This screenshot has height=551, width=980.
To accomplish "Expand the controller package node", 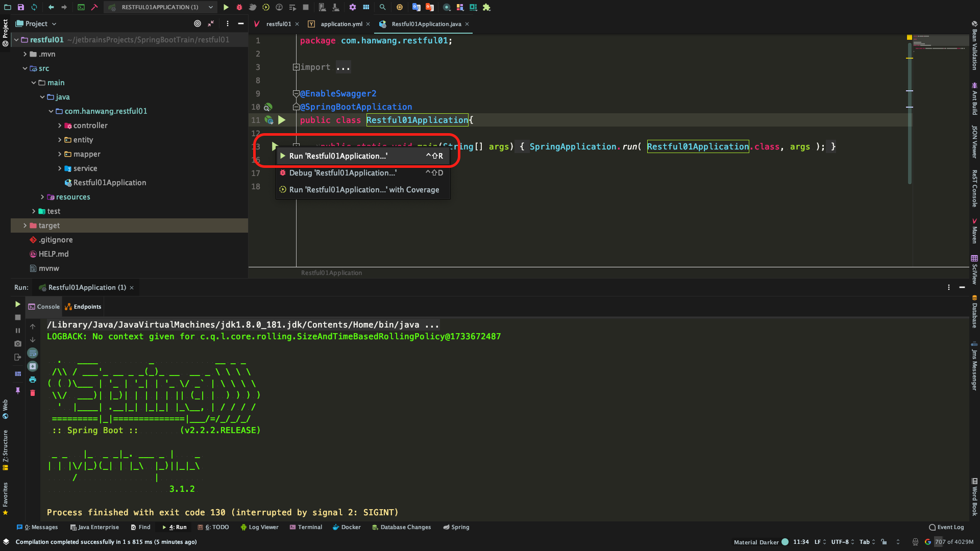I will [x=60, y=126].
